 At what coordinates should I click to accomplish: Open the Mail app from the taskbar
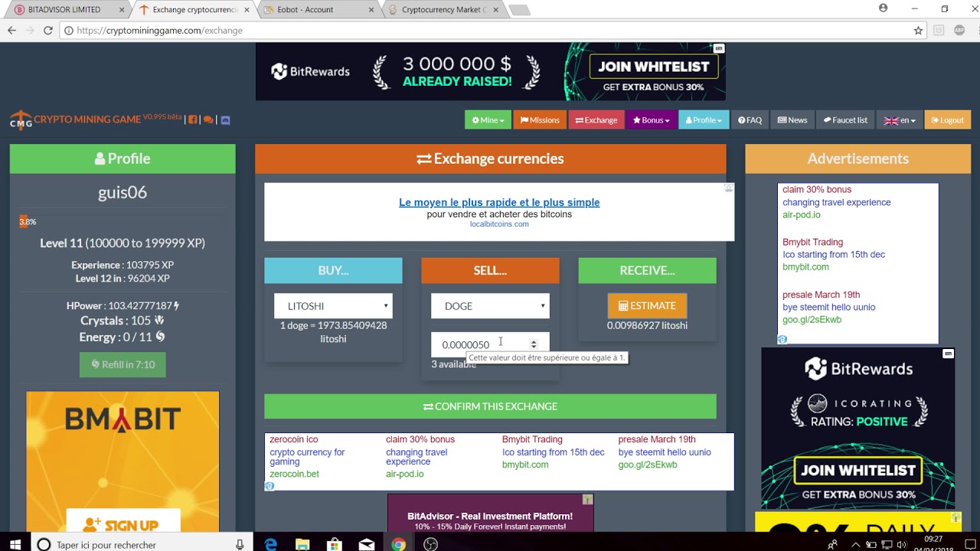pyautogui.click(x=367, y=544)
